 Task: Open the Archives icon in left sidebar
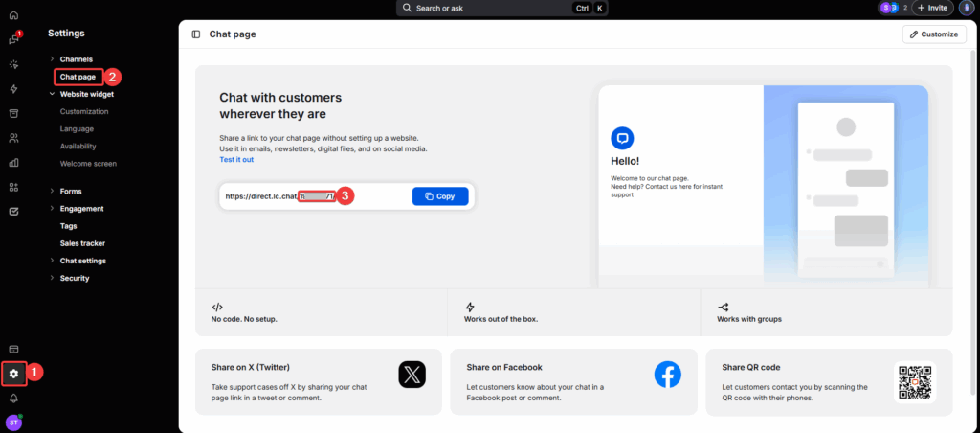coord(13,113)
